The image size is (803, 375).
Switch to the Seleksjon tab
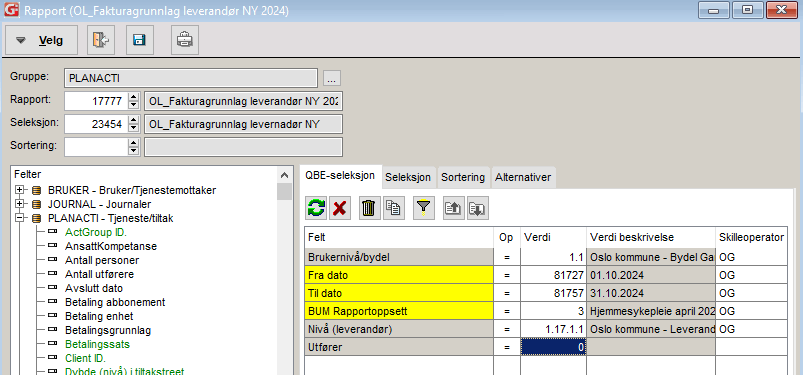coord(408,177)
